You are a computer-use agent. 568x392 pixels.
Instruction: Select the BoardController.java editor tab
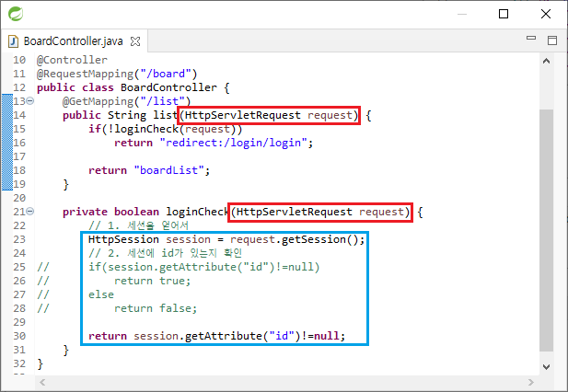pyautogui.click(x=73, y=41)
